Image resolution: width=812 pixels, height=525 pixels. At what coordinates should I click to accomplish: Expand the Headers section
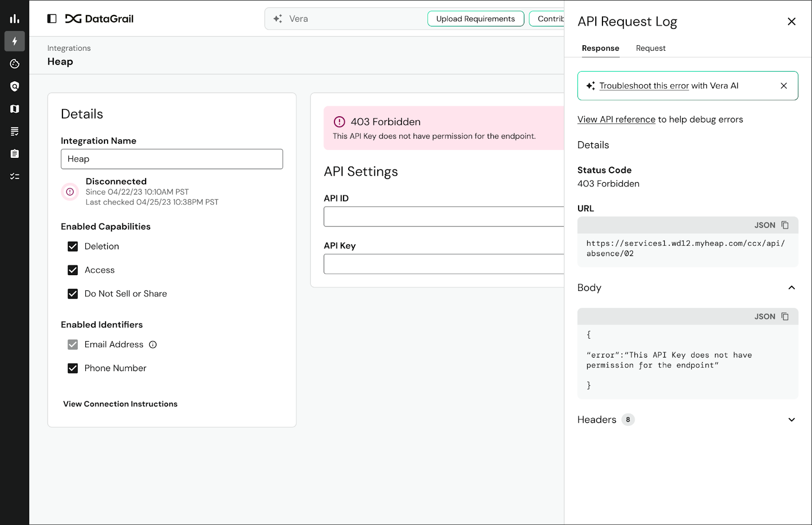pyautogui.click(x=791, y=420)
